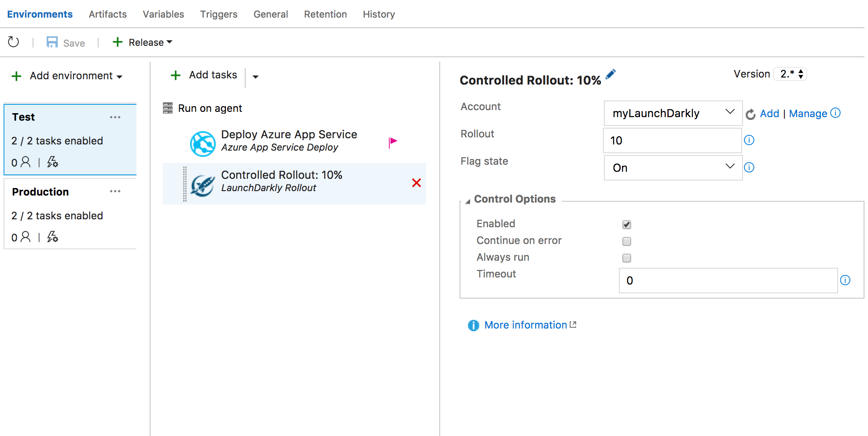Click the drag handle of Controlled Rollout task

(x=185, y=184)
